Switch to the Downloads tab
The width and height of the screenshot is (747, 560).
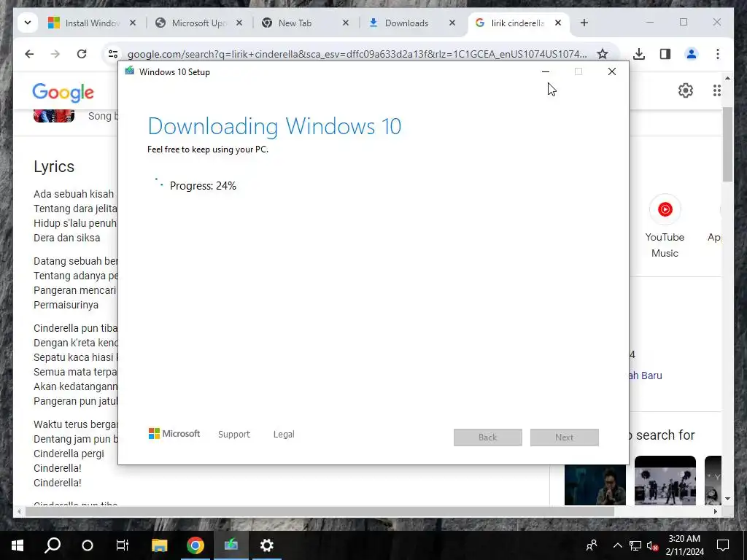pos(412,23)
